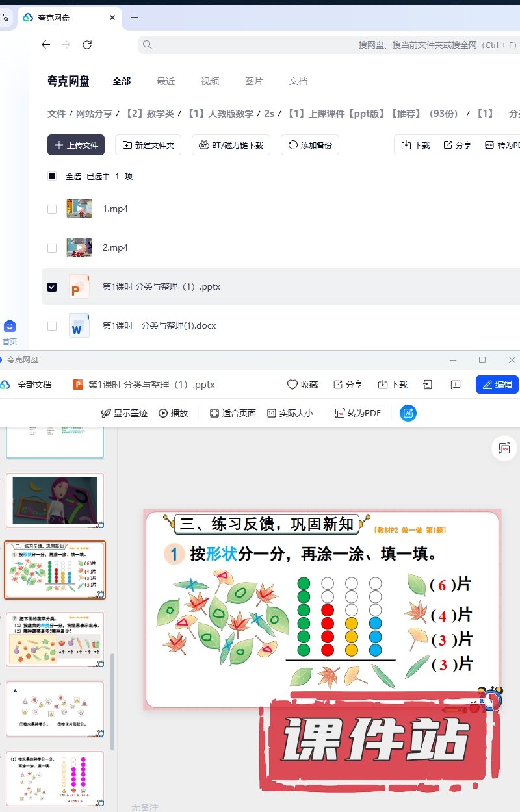This screenshot has width=520, height=812.
Task: Select 适合页面 fit-page icon
Action: click(x=214, y=413)
